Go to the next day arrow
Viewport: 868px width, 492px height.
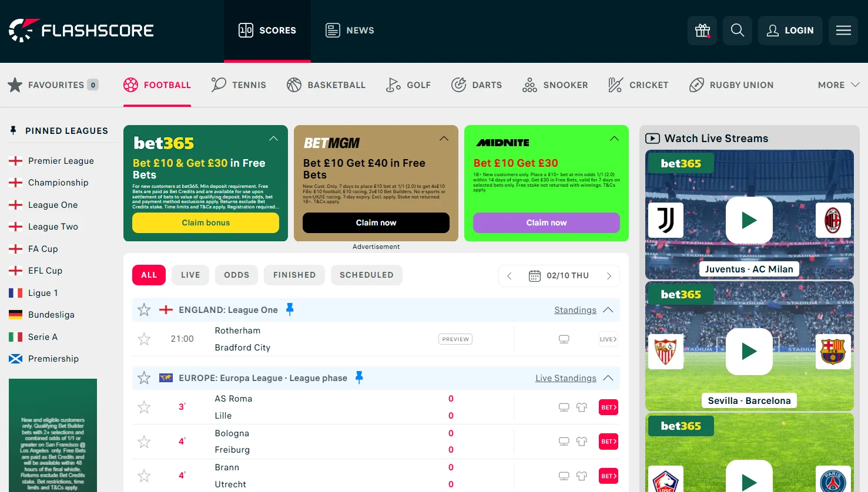pyautogui.click(x=609, y=276)
